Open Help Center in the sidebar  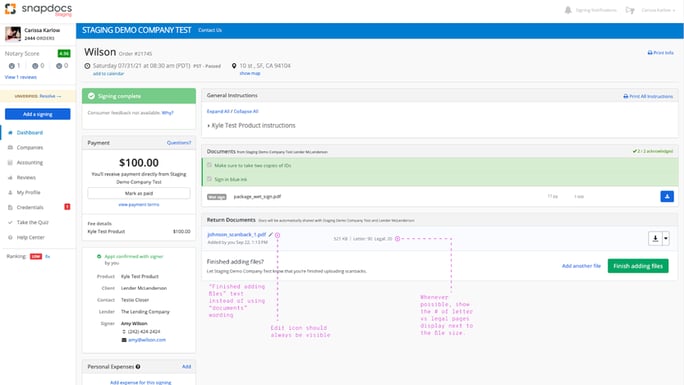point(31,237)
